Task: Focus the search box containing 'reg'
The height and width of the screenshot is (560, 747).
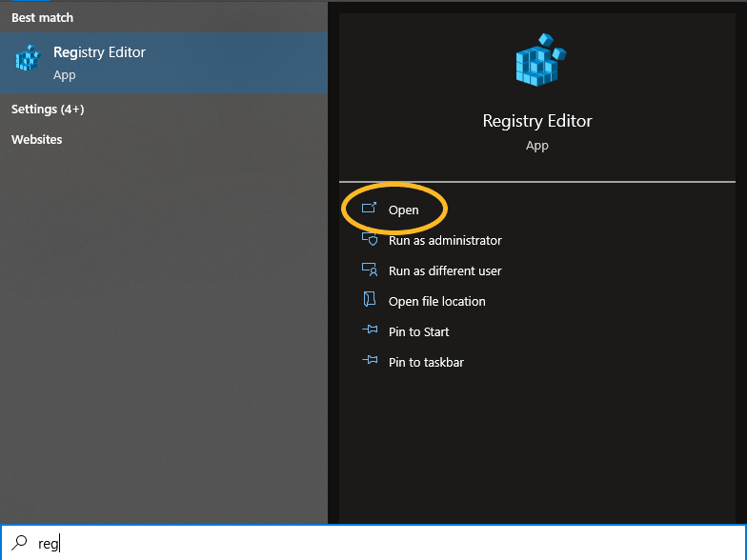Action: 373,543
